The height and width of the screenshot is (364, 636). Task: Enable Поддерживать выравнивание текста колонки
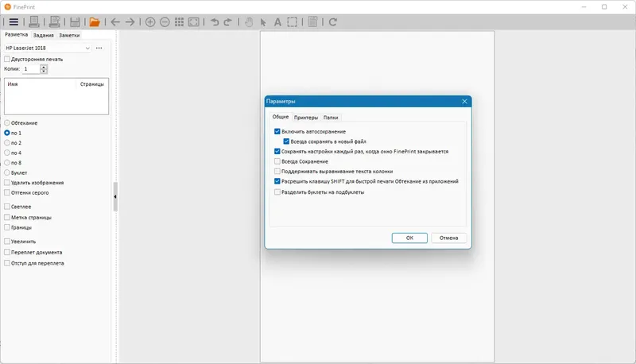click(x=277, y=171)
